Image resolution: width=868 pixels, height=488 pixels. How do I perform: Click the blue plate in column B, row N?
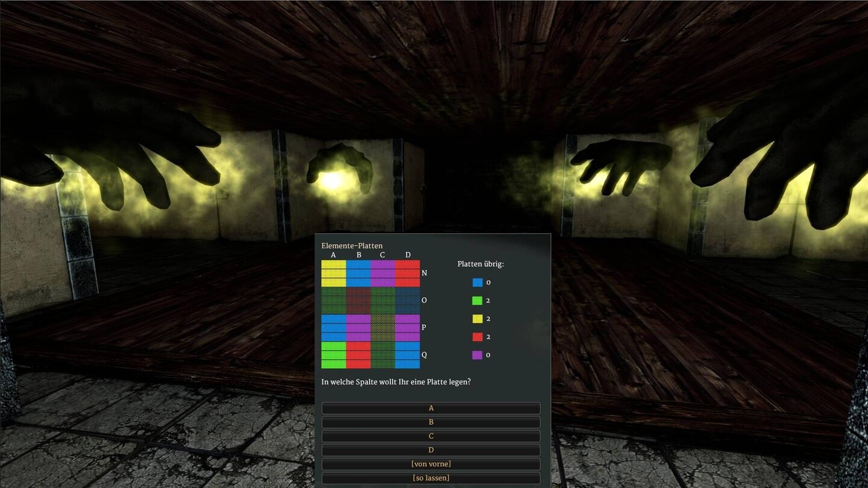click(x=358, y=274)
